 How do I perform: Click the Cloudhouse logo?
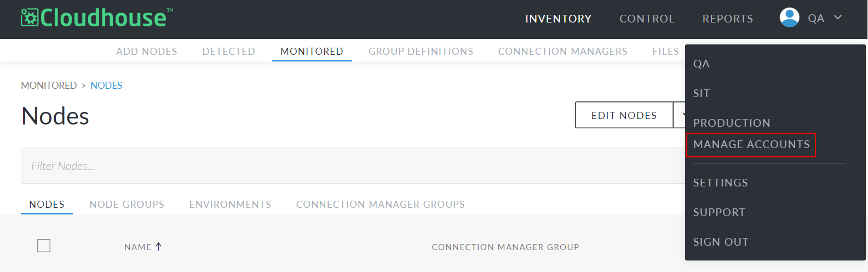coord(97,18)
